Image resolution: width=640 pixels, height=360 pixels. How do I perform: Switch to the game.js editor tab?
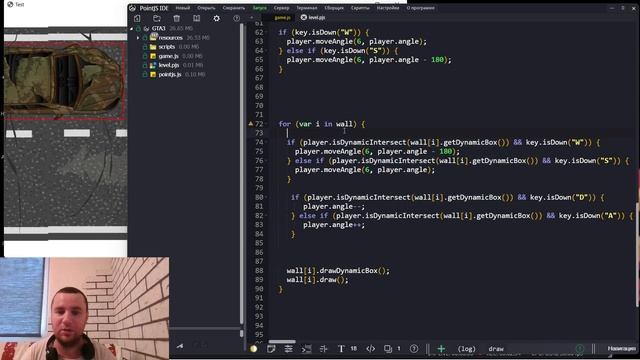click(282, 18)
